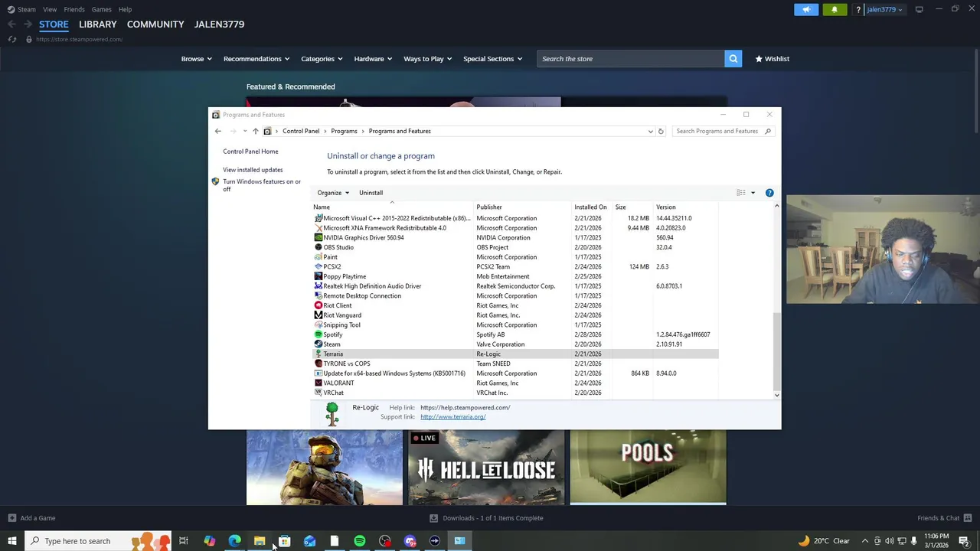Open the Windows notification center icon
The width and height of the screenshot is (980, 551).
click(965, 541)
